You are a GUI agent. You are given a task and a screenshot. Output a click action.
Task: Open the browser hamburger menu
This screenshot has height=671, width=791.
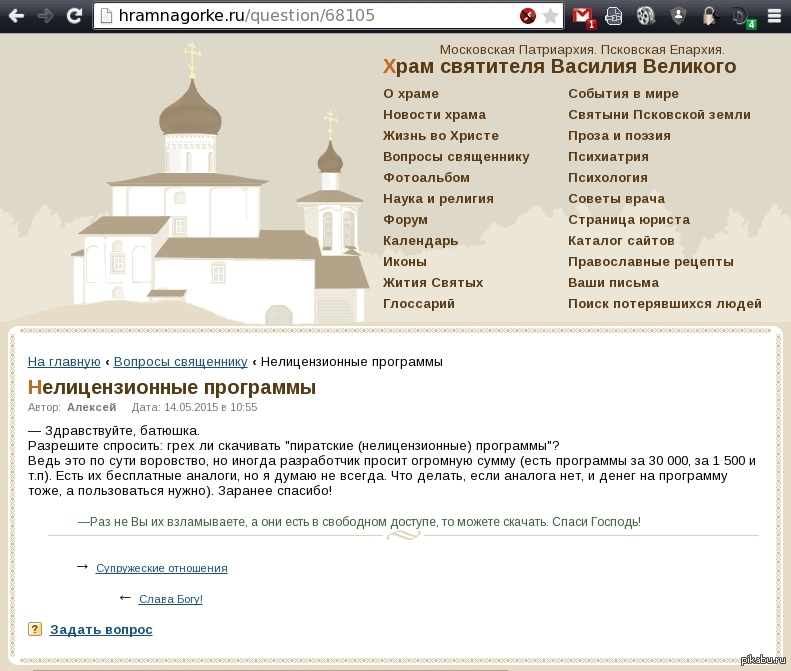[x=774, y=16]
